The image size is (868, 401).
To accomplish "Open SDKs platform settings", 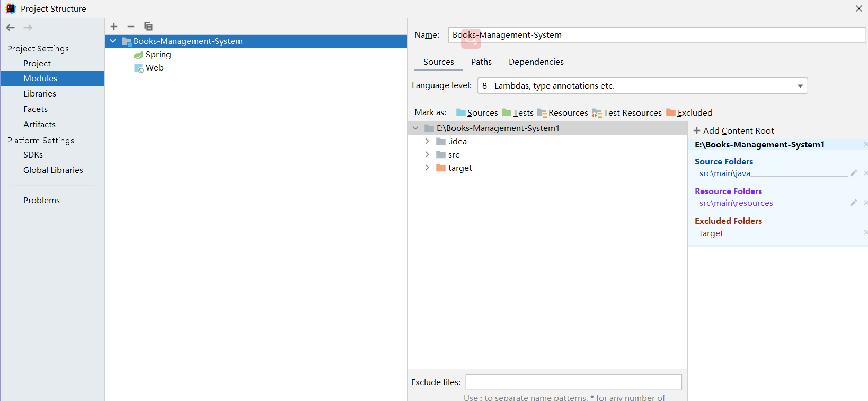I will [33, 155].
